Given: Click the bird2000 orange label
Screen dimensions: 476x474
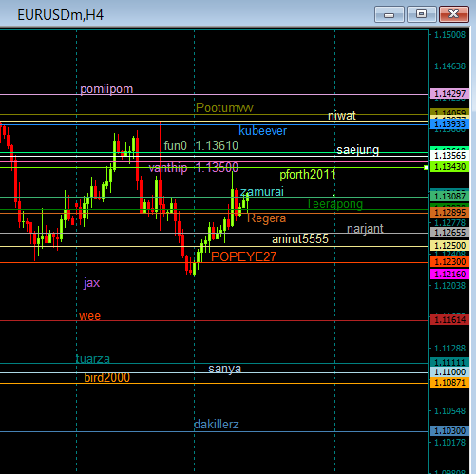Looking at the screenshot, I should coord(107,378).
